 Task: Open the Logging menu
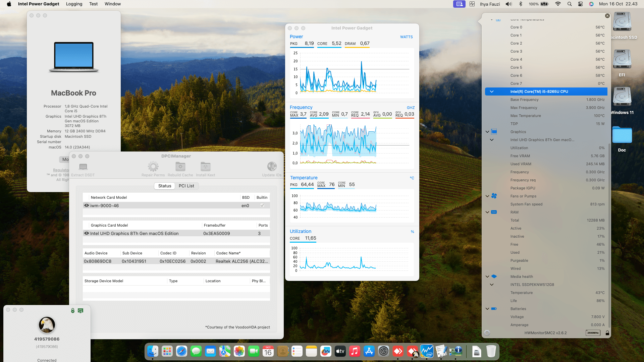pos(74,4)
